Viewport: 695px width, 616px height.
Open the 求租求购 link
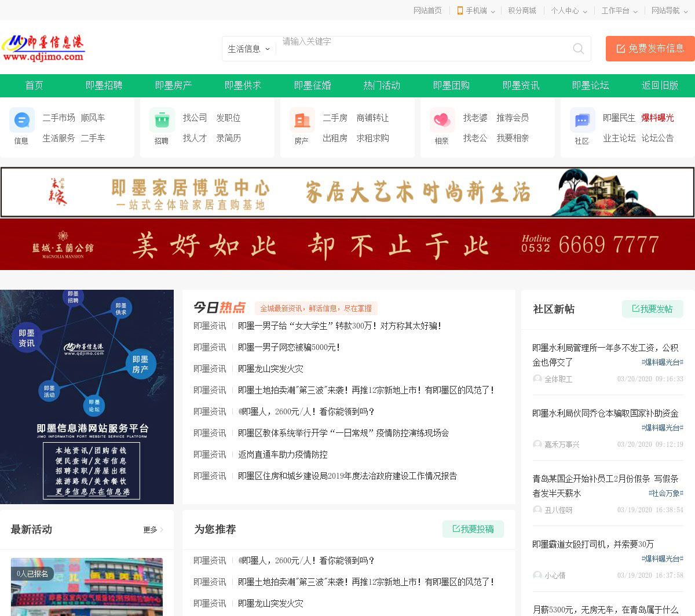[372, 138]
